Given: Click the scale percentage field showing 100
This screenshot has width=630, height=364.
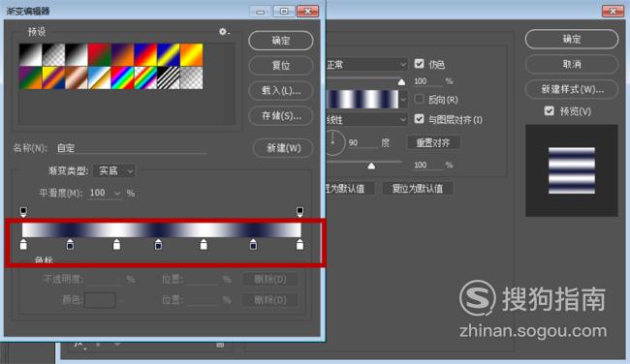Looking at the screenshot, I should click(x=427, y=165).
